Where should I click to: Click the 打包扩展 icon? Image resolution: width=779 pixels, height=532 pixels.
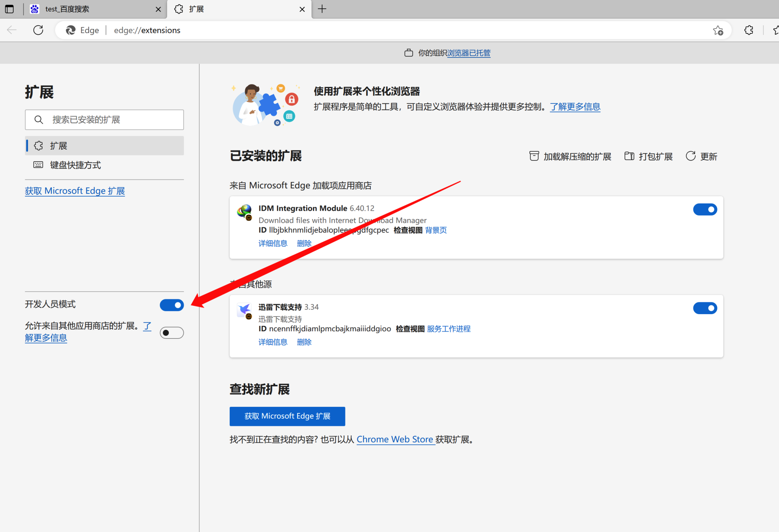(630, 156)
